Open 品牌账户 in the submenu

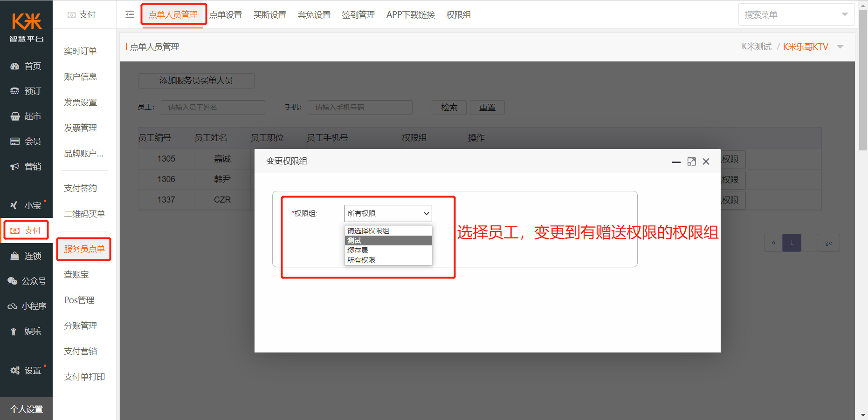pos(84,154)
